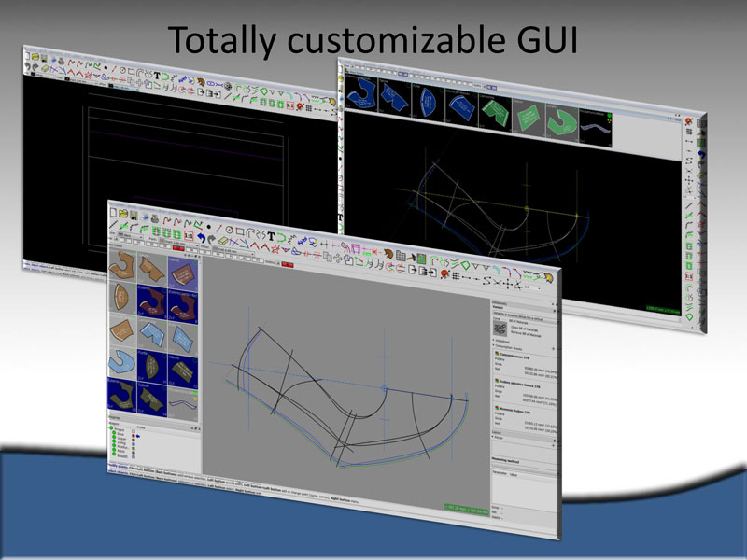Open table grid icon in front window

401,256
